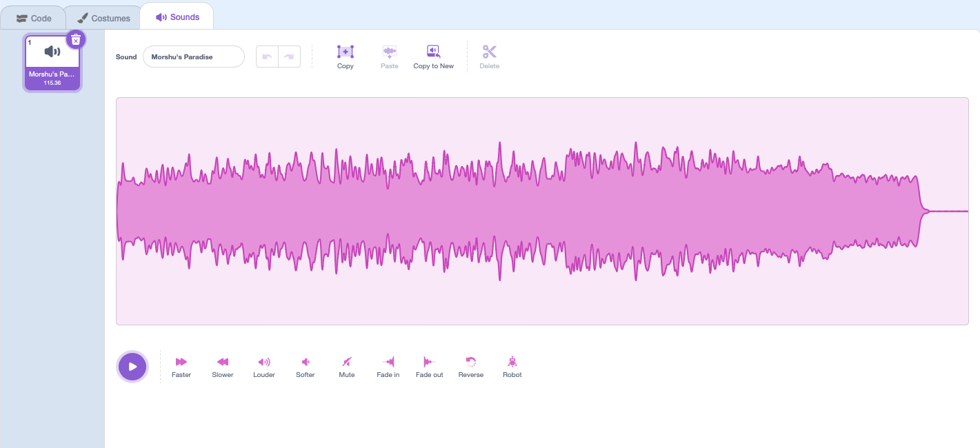Click the Paste icon

390,52
